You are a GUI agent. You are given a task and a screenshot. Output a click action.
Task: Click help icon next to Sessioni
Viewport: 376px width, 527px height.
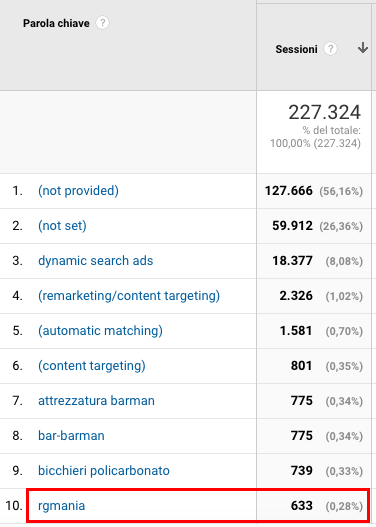click(330, 49)
